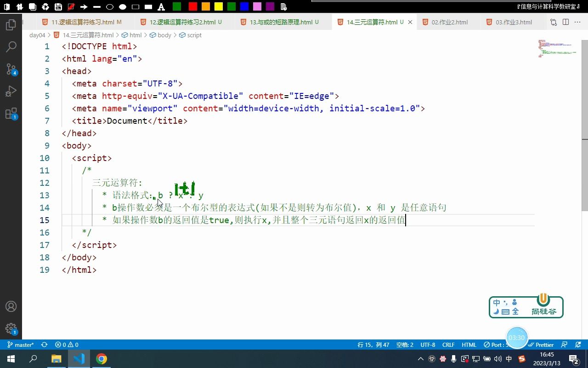Toggle Live Server Port in status bar

[x=497, y=345]
